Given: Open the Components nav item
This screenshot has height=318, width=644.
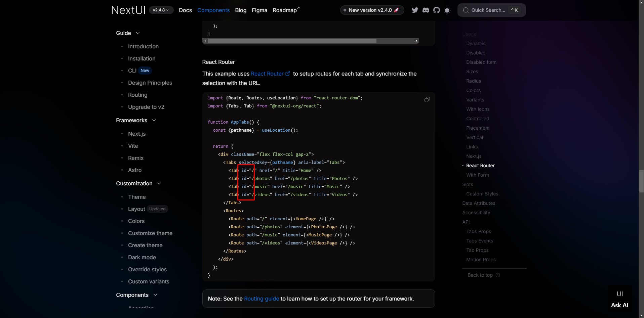Looking at the screenshot, I should tap(213, 10).
